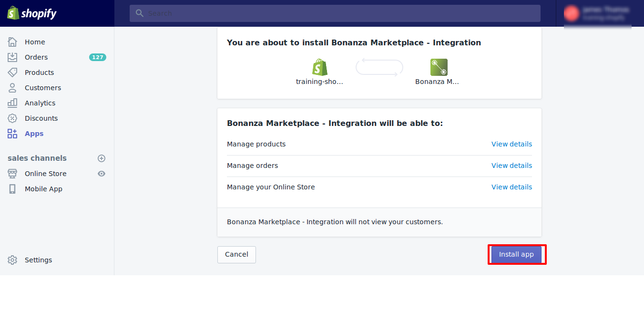This screenshot has height=312, width=644.
Task: Click the Online Store shop icon
Action: pyautogui.click(x=12, y=174)
